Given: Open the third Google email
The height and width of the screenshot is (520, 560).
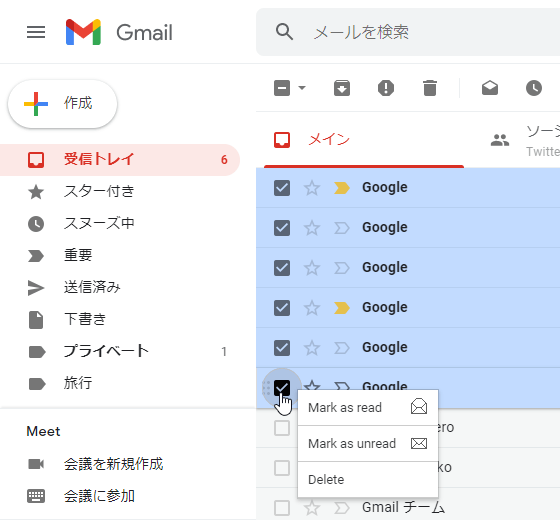Looking at the screenshot, I should tap(408, 268).
